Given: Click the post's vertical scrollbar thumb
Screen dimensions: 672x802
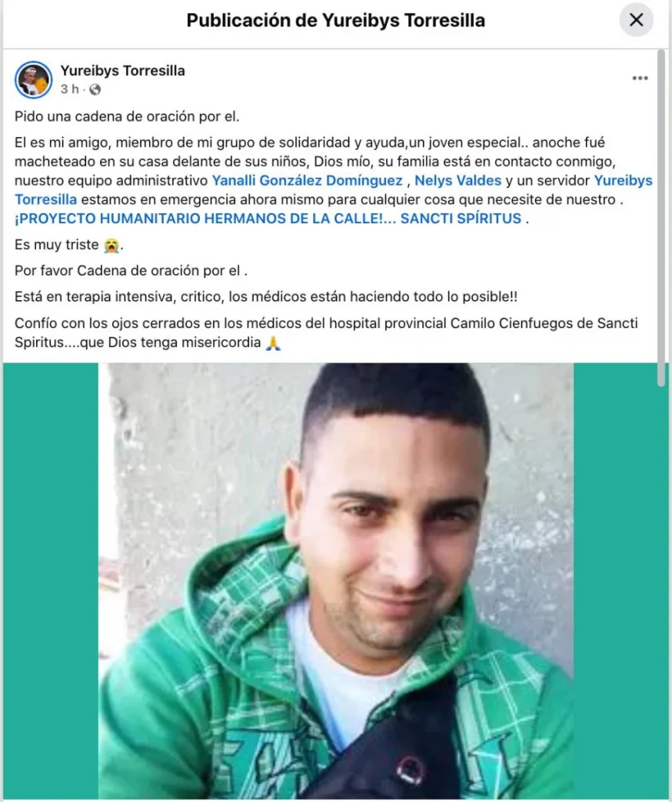Looking at the screenshot, I should [662, 215].
